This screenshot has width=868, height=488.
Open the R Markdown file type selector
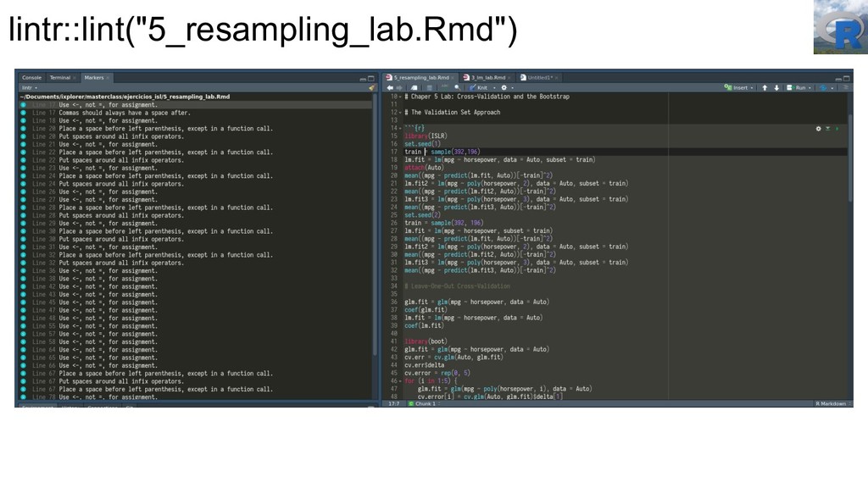pyautogui.click(x=832, y=404)
